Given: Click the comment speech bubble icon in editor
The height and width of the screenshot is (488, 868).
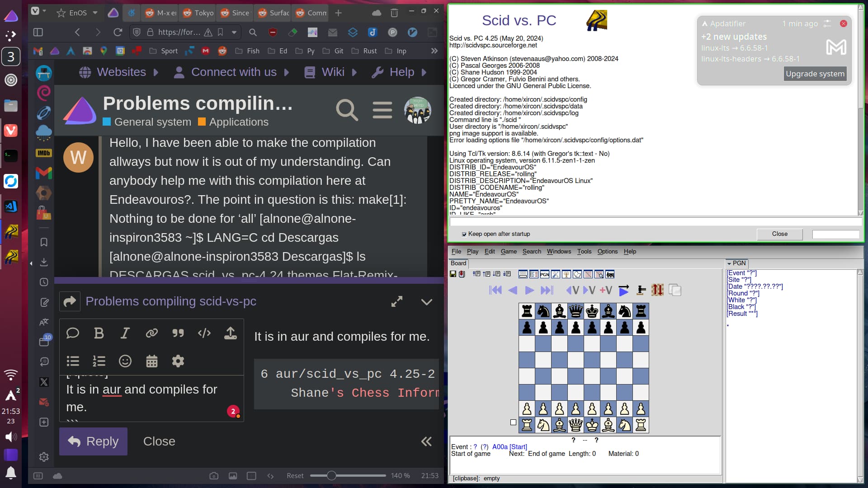Looking at the screenshot, I should click(73, 333).
